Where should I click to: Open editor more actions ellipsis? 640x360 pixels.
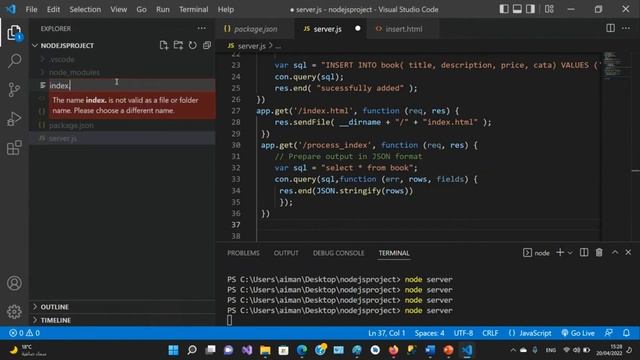pyautogui.click(x=626, y=28)
